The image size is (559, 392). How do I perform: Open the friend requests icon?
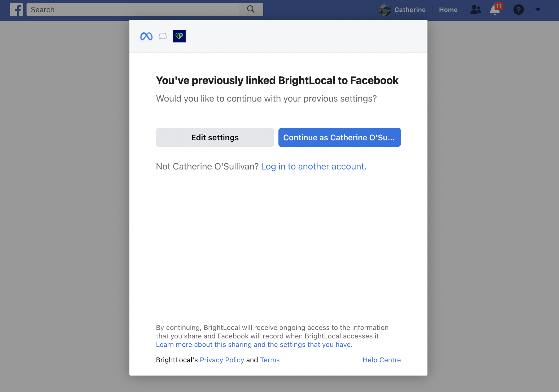pyautogui.click(x=475, y=10)
